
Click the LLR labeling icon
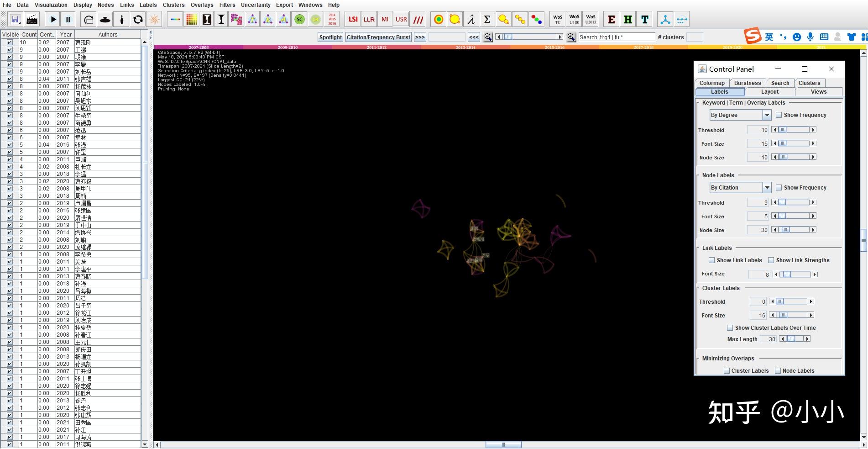(369, 20)
